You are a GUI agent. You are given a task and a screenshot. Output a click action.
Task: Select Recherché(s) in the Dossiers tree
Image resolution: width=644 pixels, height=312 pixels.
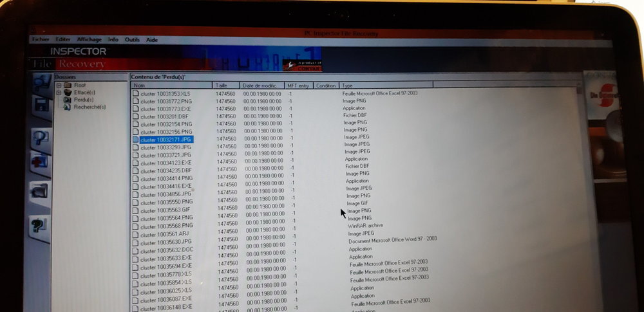click(90, 107)
